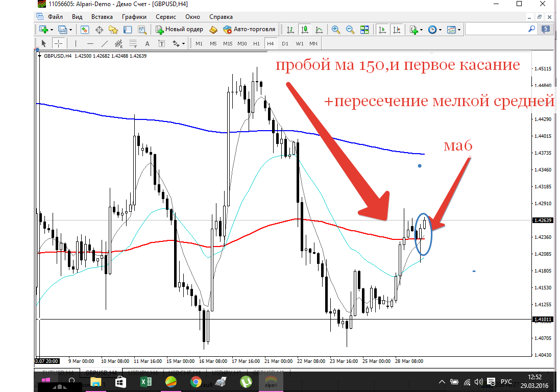Select the vertical line tool
560x392 pixels.
pyautogui.click(x=76, y=43)
